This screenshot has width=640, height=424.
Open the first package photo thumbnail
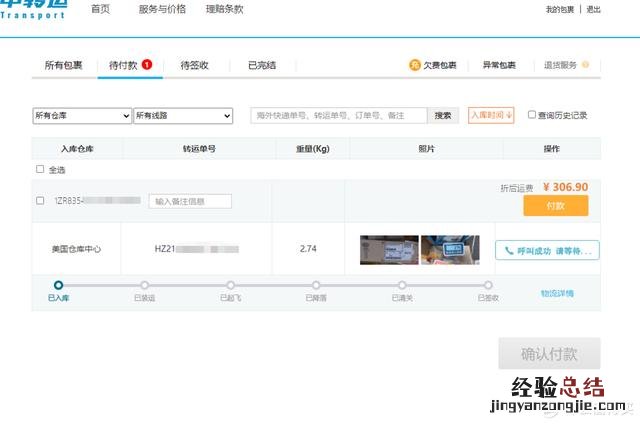pyautogui.click(x=388, y=250)
